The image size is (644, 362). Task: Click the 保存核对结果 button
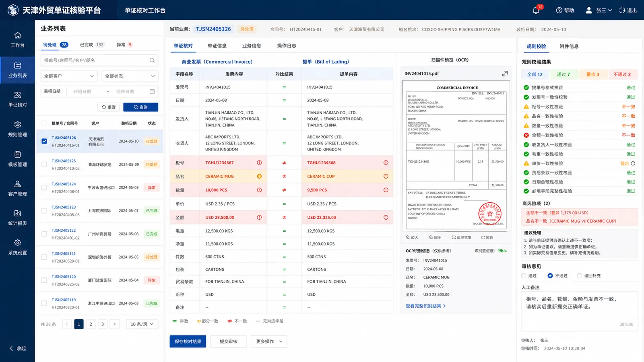point(188,341)
